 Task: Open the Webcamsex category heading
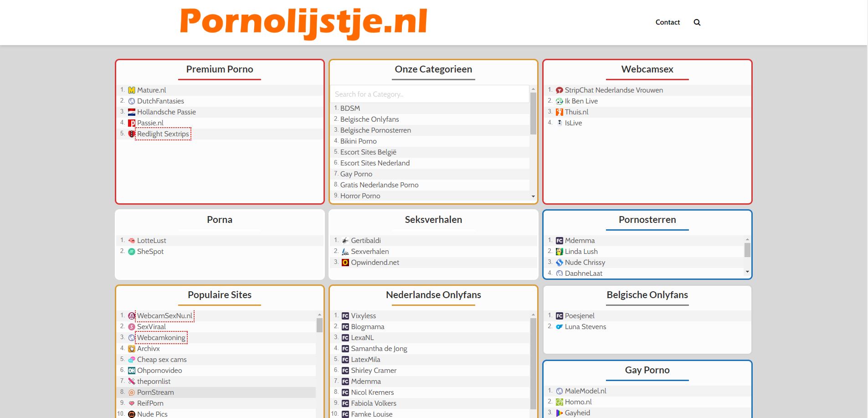click(647, 69)
